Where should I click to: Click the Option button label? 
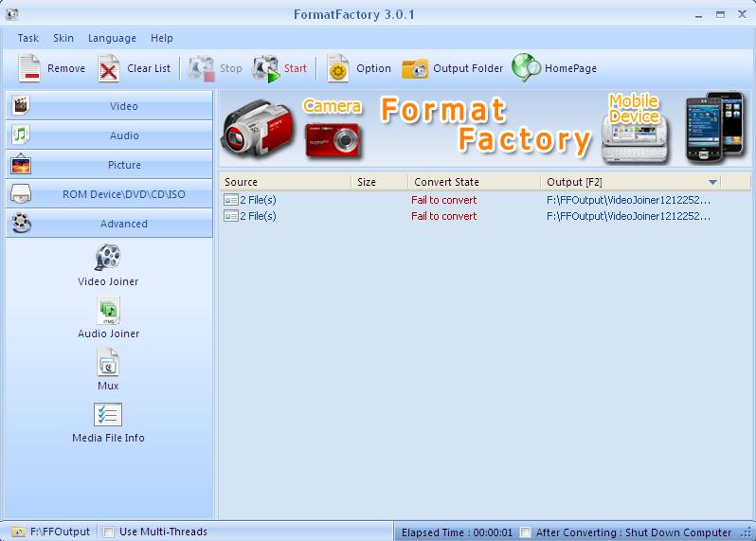[373, 68]
